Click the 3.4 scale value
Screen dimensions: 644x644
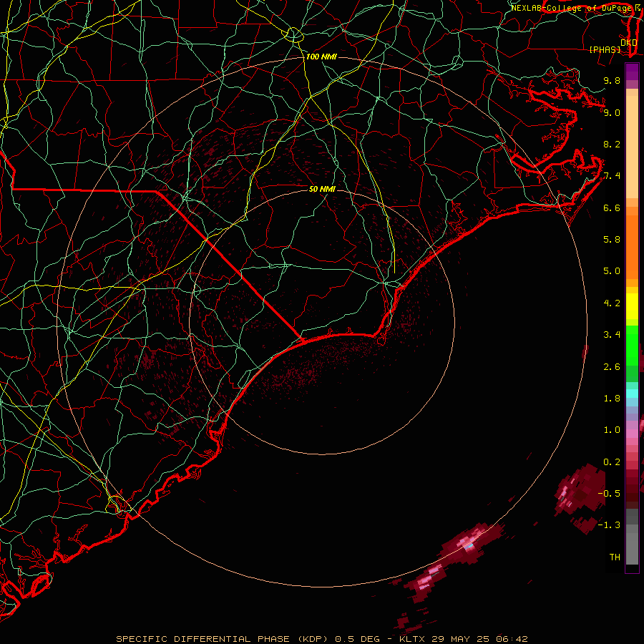click(x=612, y=335)
